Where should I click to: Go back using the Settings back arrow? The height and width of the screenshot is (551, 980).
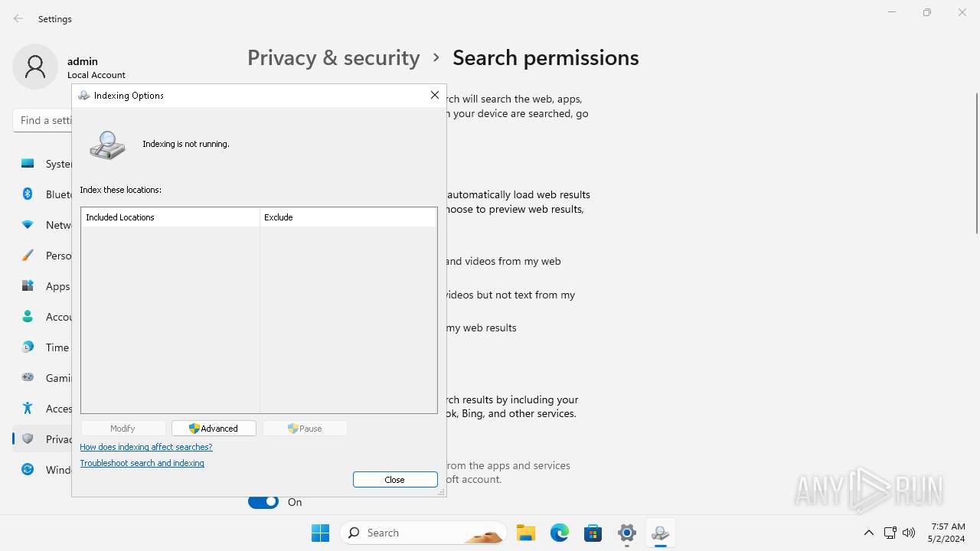pyautogui.click(x=18, y=18)
